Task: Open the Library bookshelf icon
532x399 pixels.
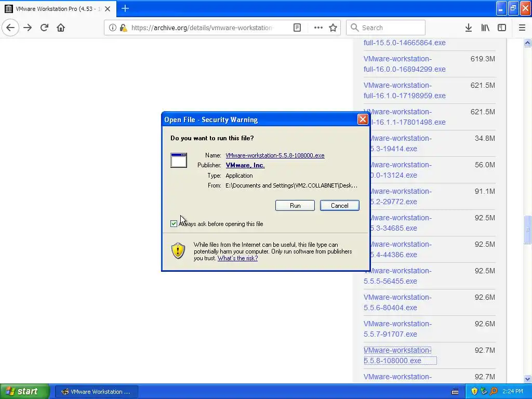Action: coord(485,28)
